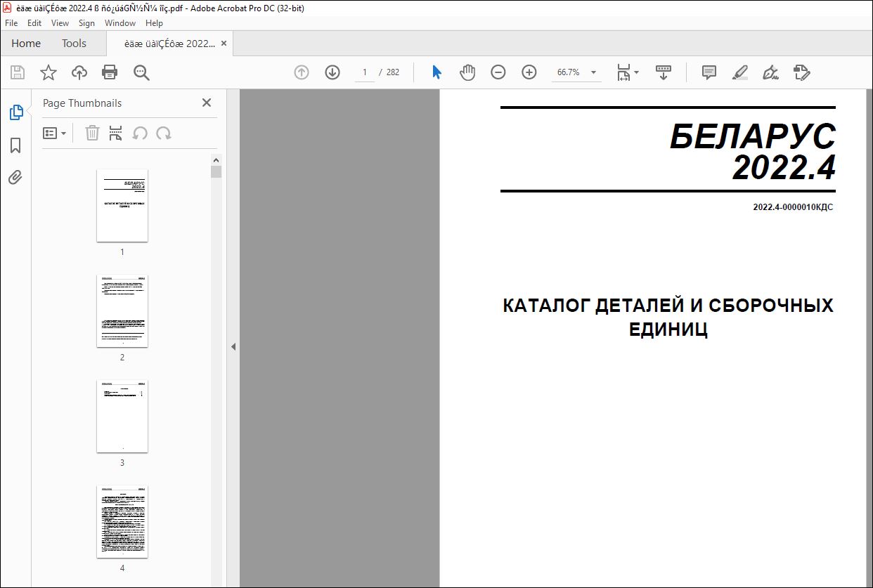Click the insert pages thumbnail icon

pyautogui.click(x=116, y=133)
